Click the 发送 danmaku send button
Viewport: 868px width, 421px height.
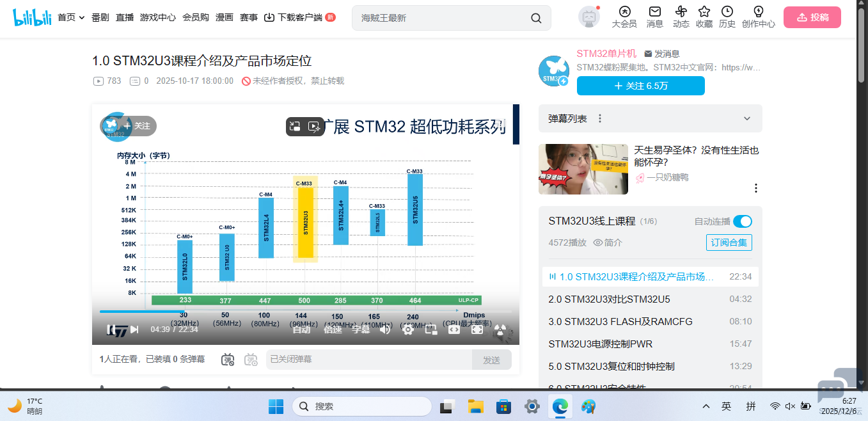491,360
